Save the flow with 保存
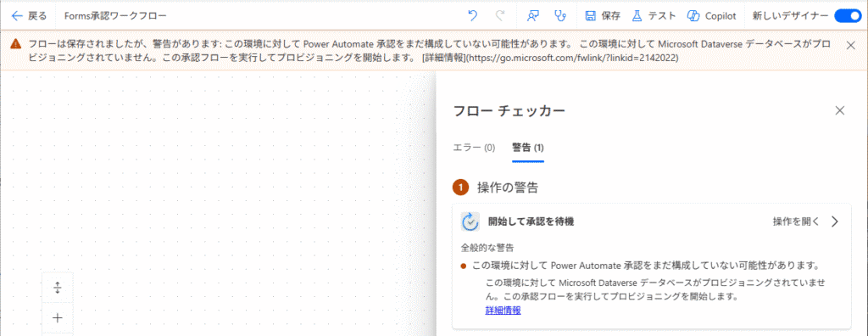This screenshot has width=868, height=336. click(603, 16)
